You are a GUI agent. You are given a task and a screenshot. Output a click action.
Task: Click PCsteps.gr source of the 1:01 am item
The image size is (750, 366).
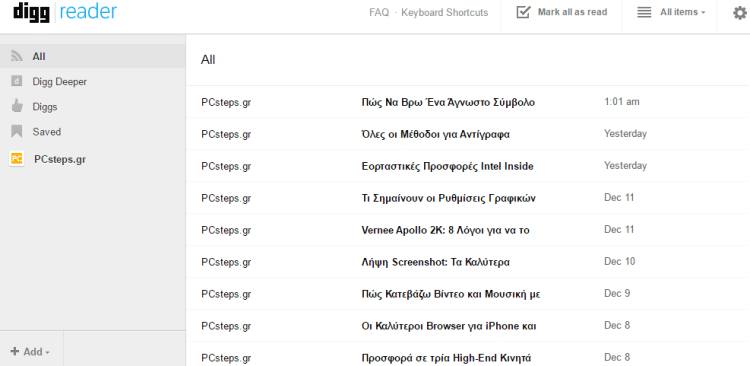[226, 102]
